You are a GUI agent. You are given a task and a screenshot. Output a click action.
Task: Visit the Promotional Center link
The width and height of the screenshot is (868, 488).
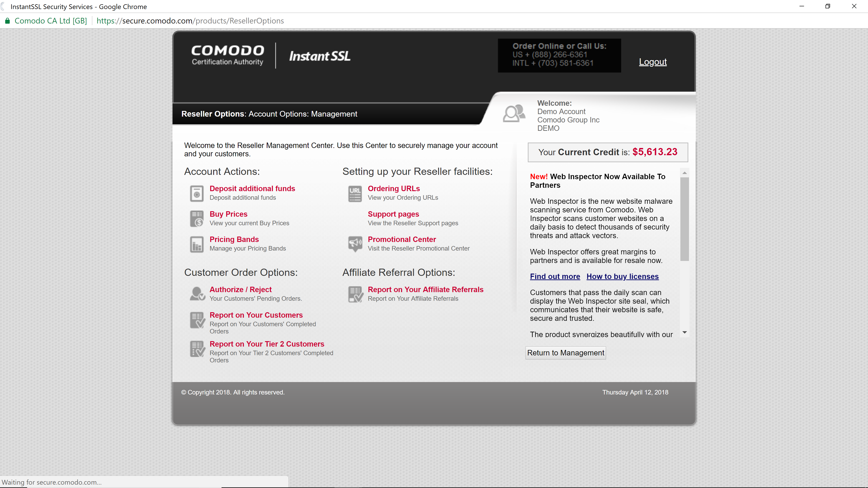pyautogui.click(x=402, y=239)
